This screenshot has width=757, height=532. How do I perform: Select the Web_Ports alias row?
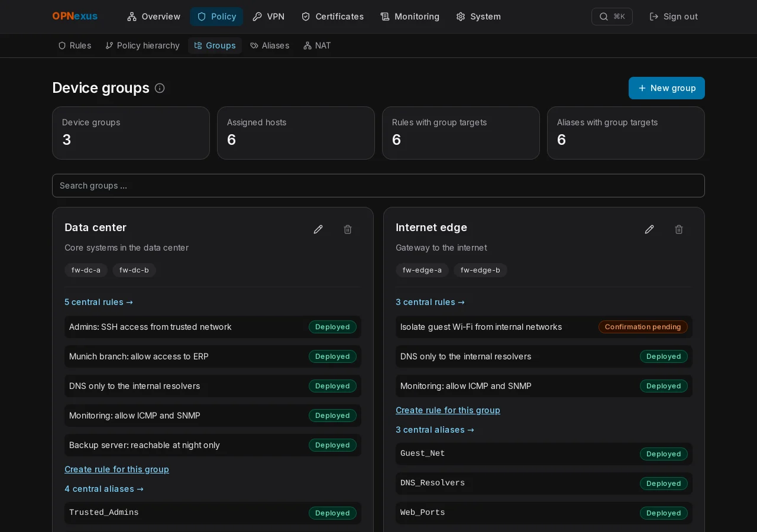tap(544, 513)
